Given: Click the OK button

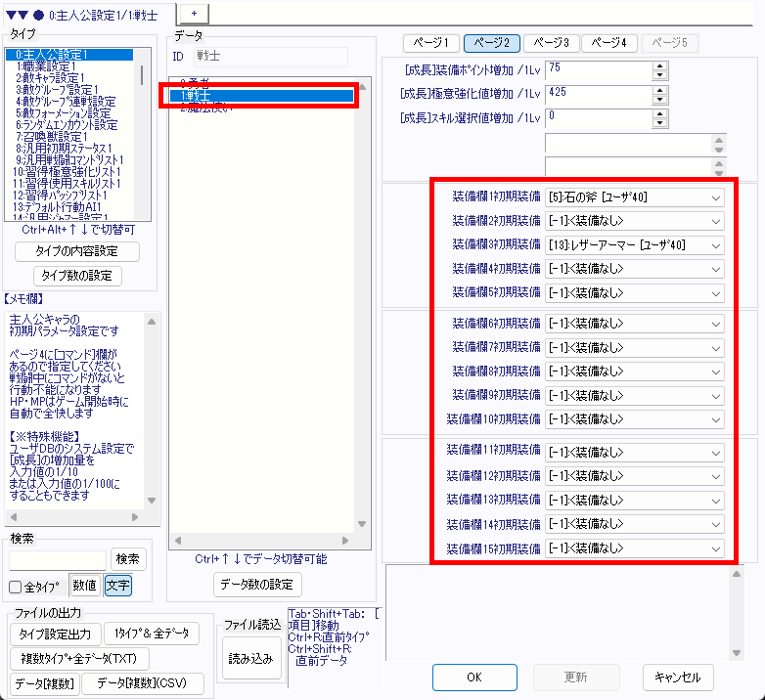Looking at the screenshot, I should (x=474, y=678).
